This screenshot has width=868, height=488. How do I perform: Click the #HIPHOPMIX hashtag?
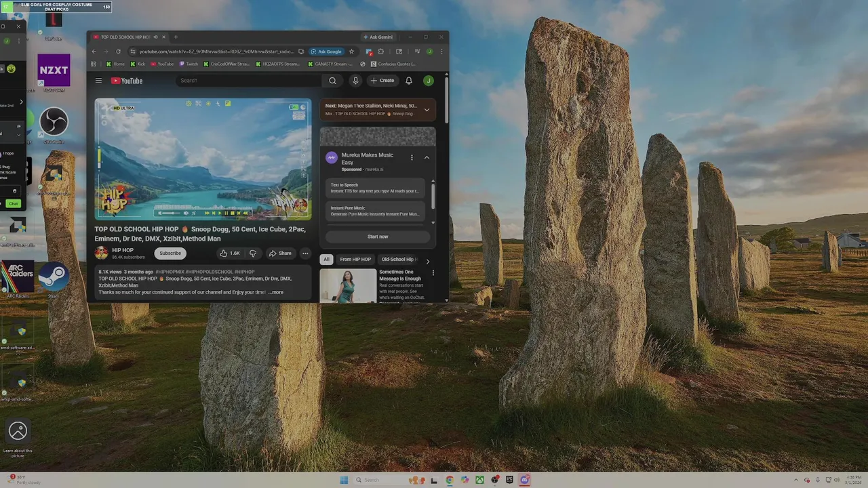(x=170, y=272)
